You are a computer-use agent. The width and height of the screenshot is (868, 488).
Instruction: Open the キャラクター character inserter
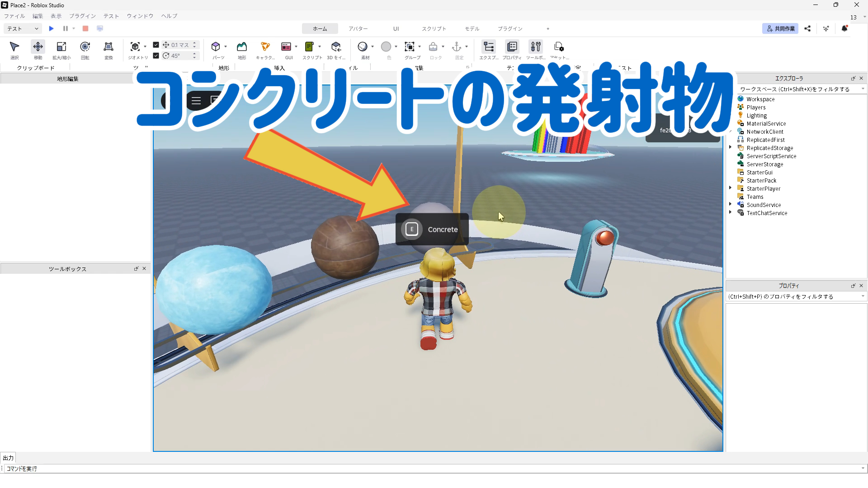click(x=265, y=47)
